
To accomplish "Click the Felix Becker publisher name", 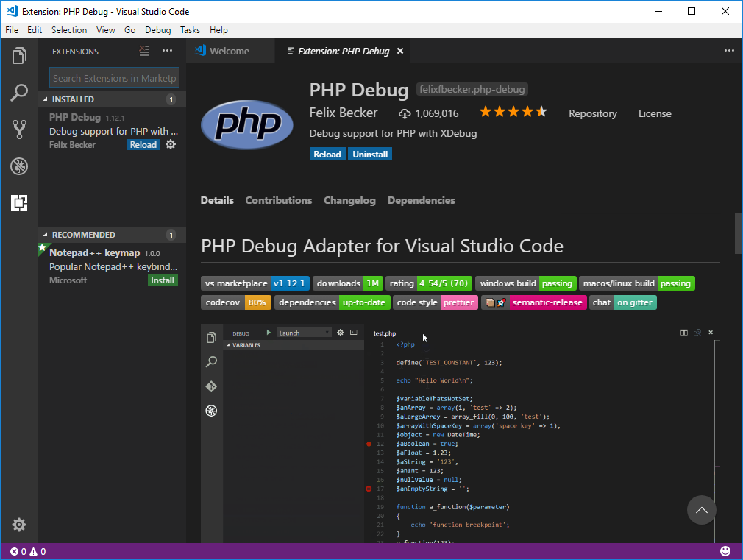I will pyautogui.click(x=344, y=113).
